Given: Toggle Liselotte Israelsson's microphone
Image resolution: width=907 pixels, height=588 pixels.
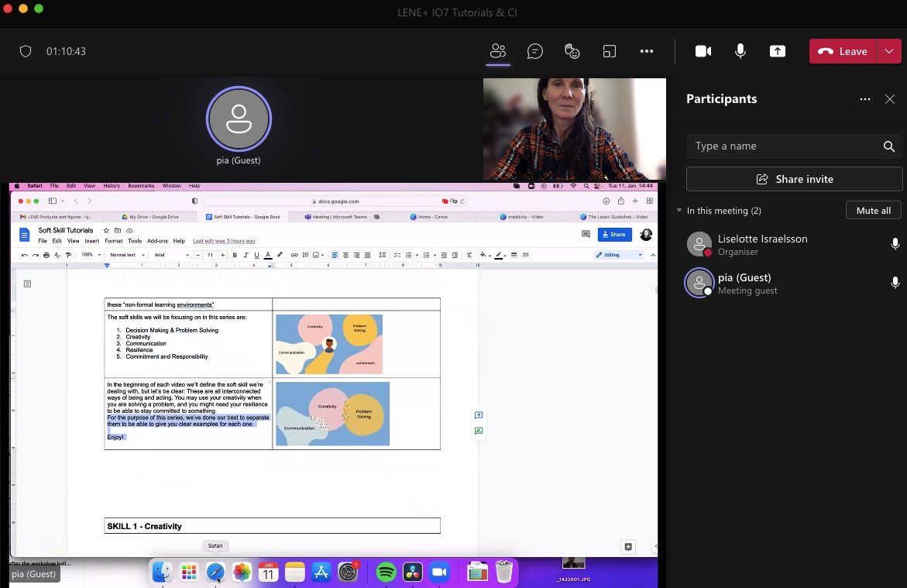Looking at the screenshot, I should point(895,244).
